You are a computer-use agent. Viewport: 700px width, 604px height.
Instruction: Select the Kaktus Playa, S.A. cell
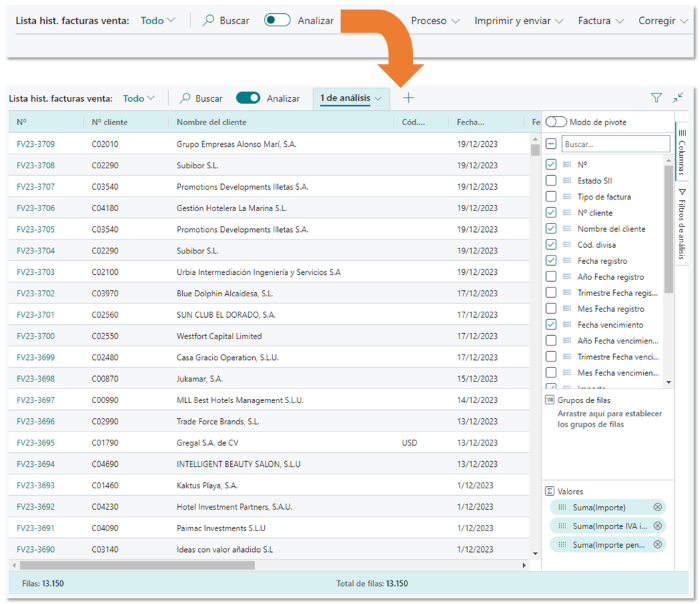[207, 485]
